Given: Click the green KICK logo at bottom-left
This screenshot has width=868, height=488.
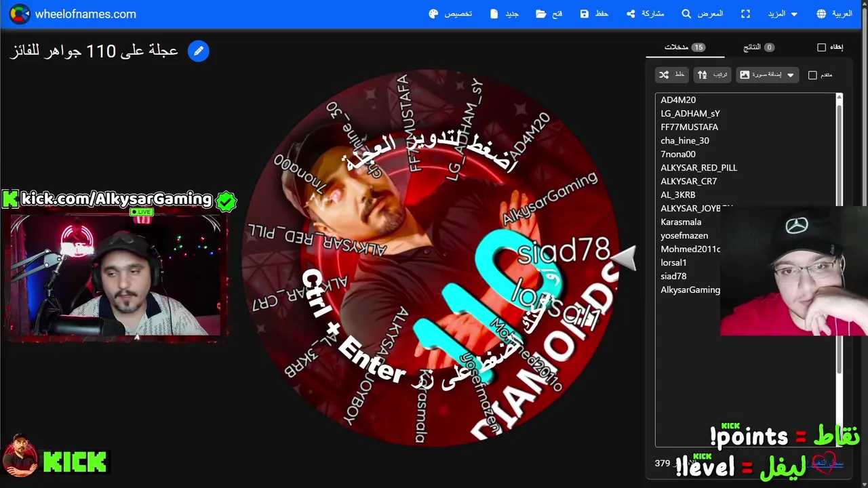Looking at the screenshot, I should [x=75, y=462].
